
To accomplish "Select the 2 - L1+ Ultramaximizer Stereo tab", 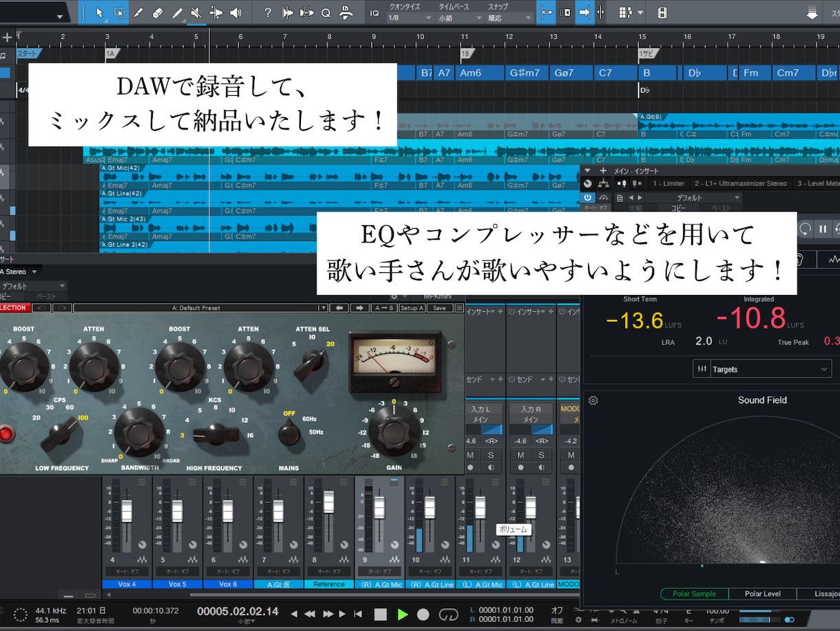I will click(741, 183).
